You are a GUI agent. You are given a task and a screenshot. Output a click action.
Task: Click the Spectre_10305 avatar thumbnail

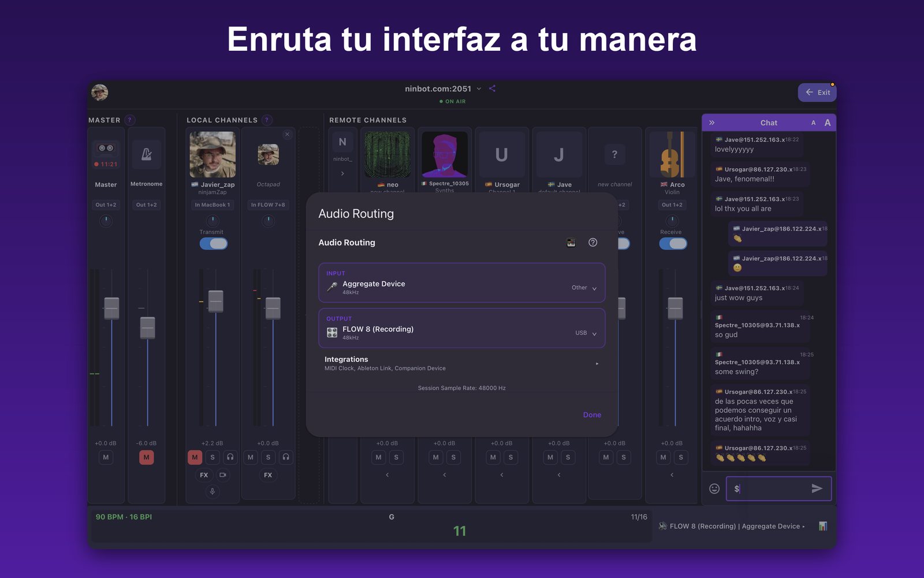[x=445, y=154]
